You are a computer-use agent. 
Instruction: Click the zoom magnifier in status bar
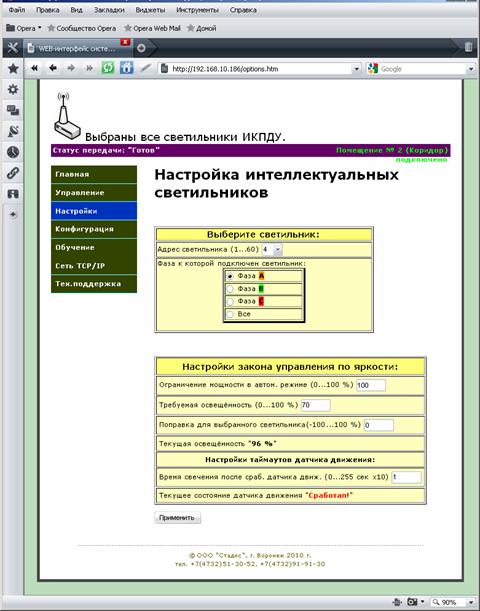[x=437, y=603]
